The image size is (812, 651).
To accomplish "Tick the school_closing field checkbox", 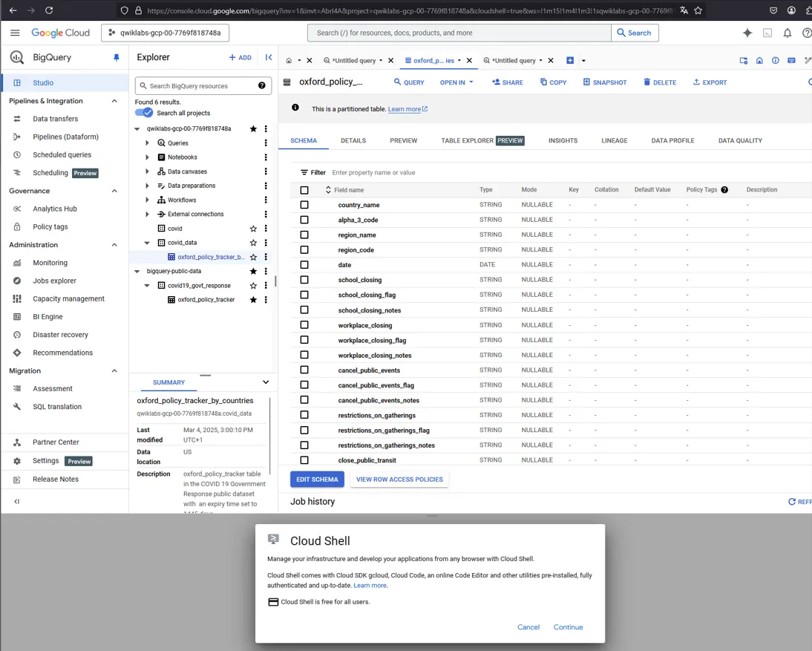I will pyautogui.click(x=304, y=280).
